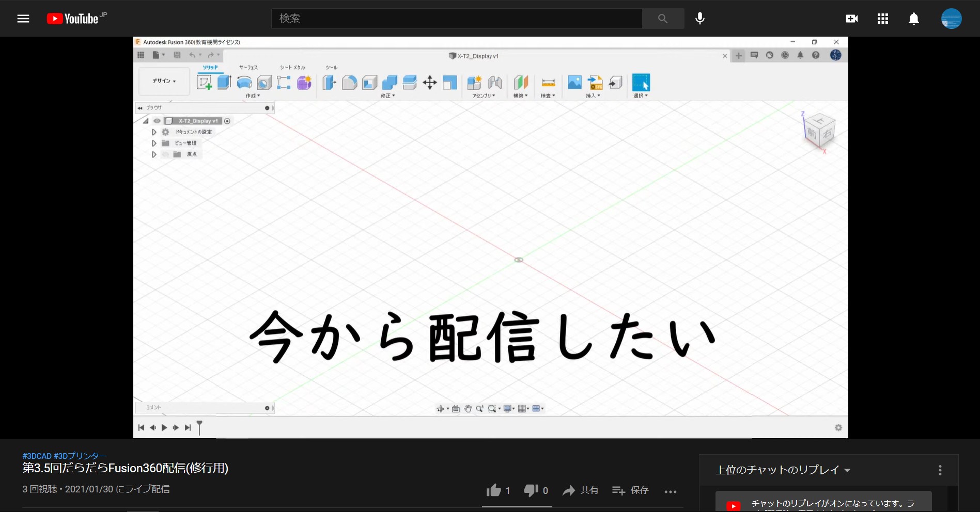Select the Pan hand tool
980x512 pixels.
pos(468,409)
